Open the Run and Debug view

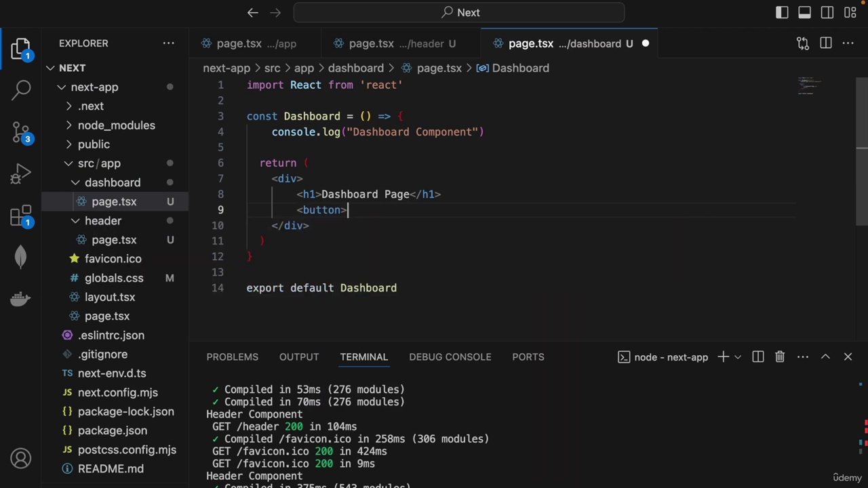21,174
